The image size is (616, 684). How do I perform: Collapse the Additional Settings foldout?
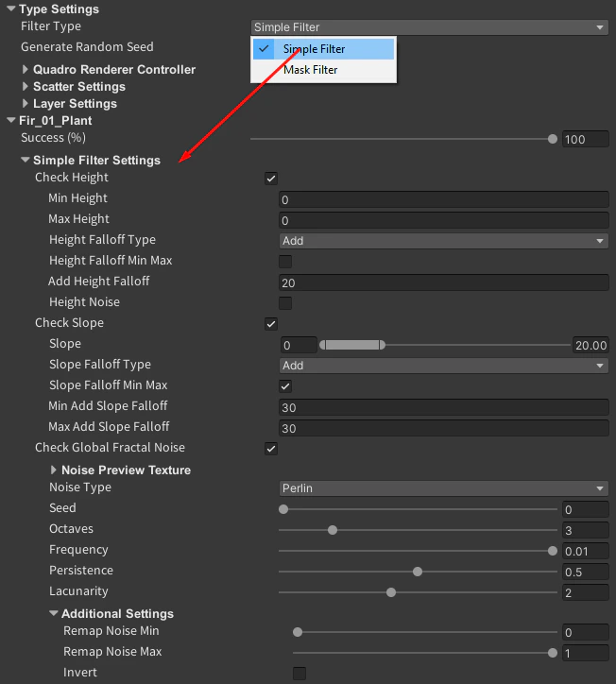(53, 613)
